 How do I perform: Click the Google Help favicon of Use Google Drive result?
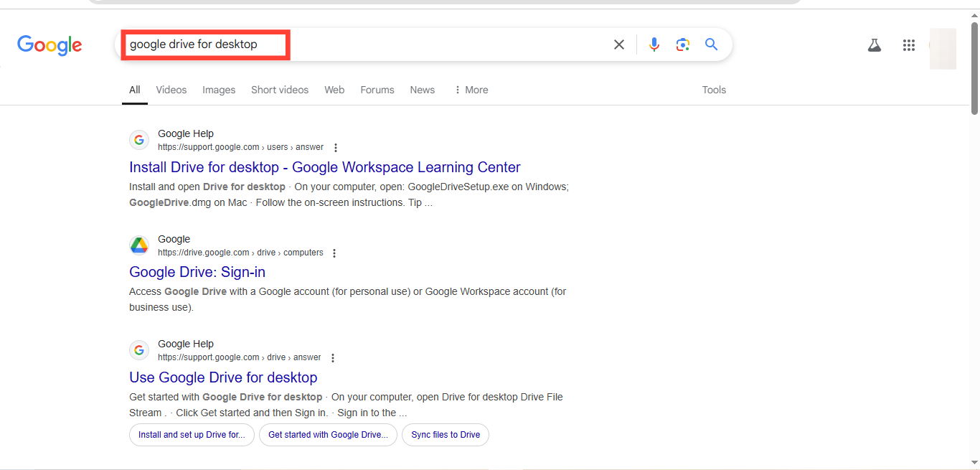click(x=139, y=350)
